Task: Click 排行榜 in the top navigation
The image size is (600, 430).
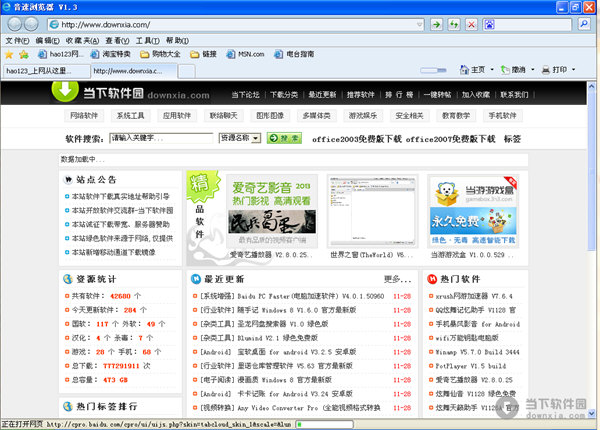Action: tap(399, 95)
